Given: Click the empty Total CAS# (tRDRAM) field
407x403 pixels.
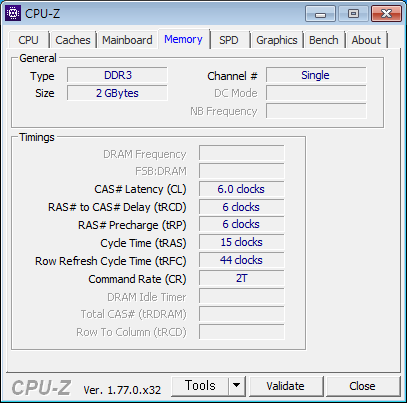Looking at the screenshot, I should (x=242, y=314).
